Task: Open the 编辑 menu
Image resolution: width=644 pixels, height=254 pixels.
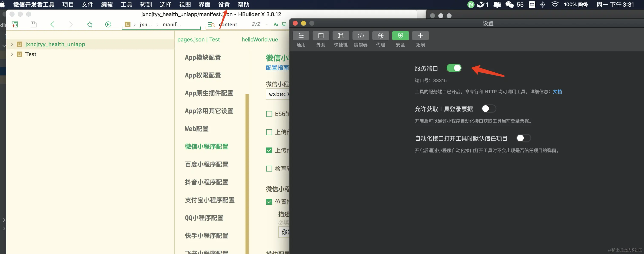Action: pyautogui.click(x=107, y=4)
